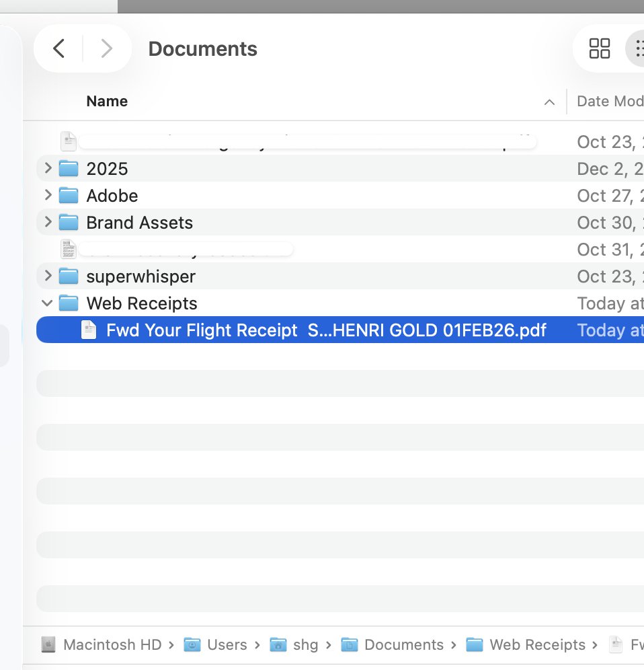This screenshot has width=644, height=670.
Task: Click the Web Receipts folder icon
Action: [x=69, y=303]
